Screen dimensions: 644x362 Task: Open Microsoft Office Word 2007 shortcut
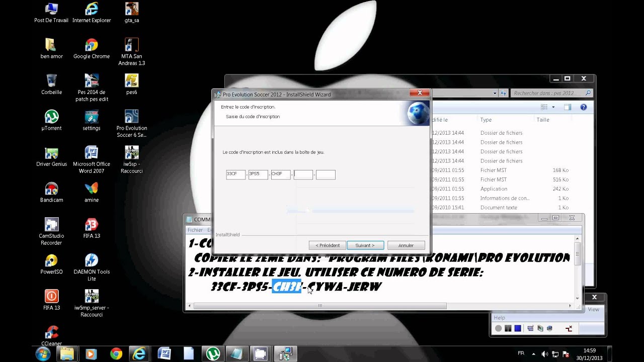tap(92, 160)
